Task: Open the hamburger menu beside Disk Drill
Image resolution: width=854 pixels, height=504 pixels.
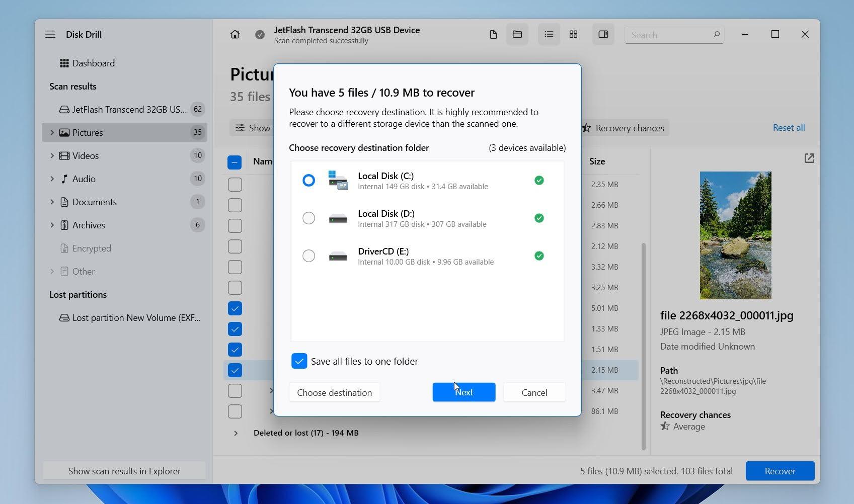Action: [50, 34]
